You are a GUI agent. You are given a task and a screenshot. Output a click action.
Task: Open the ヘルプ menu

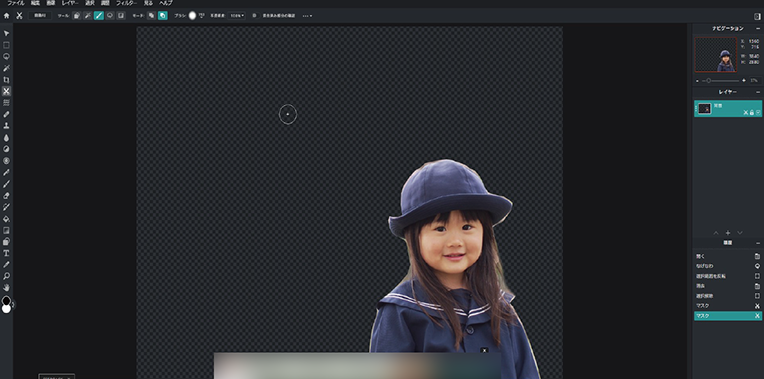[x=166, y=3]
